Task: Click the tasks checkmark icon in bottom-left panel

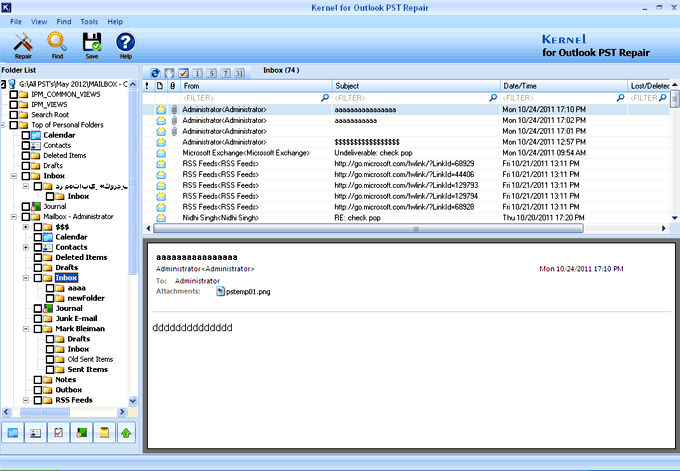Action: (x=58, y=432)
